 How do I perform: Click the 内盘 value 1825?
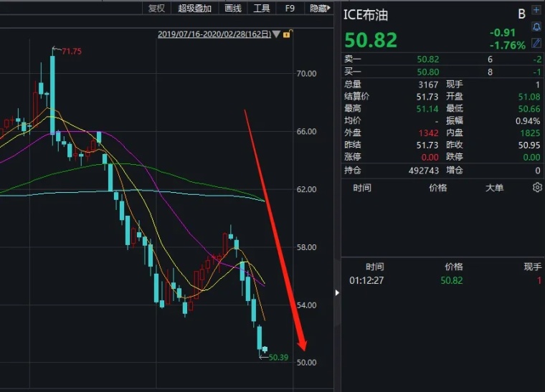pyautogui.click(x=530, y=133)
